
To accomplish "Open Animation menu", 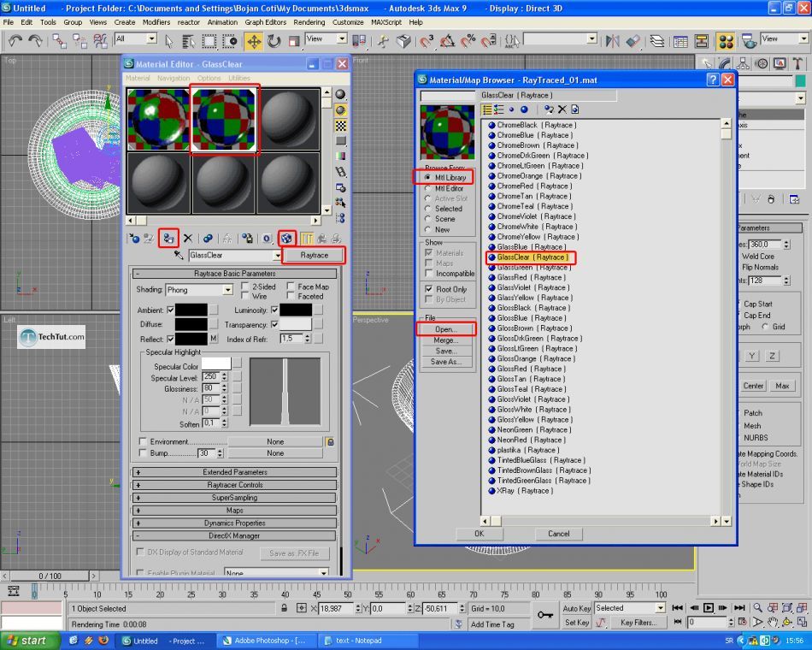I will (x=222, y=22).
